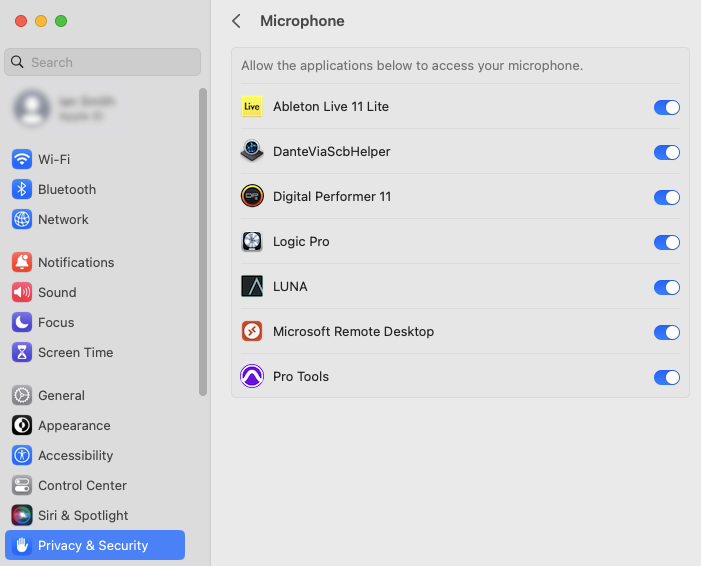Open the Sound settings pane
This screenshot has height=566, width=701.
coord(57,293)
